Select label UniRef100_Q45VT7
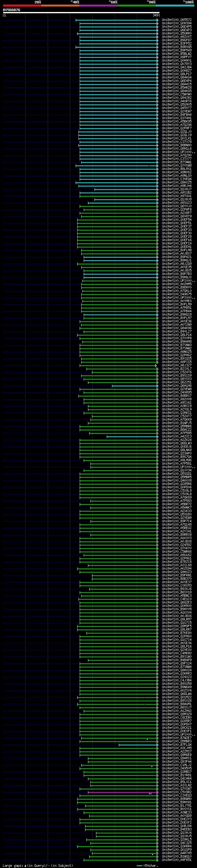 point(177,108)
